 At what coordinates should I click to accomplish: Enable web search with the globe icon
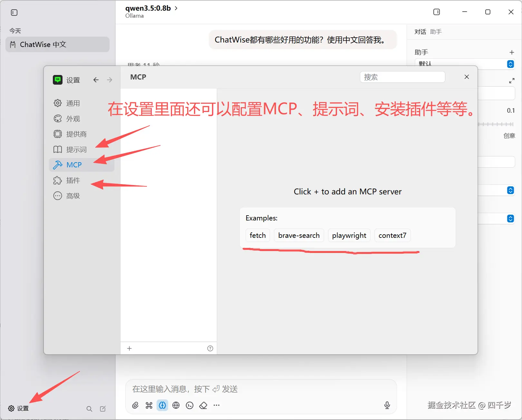pos(176,405)
